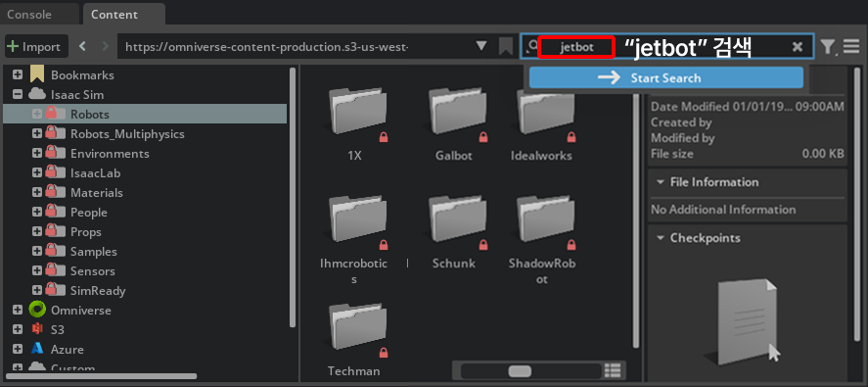Image resolution: width=868 pixels, height=387 pixels.
Task: Select Robots_Multiphysics in the tree
Action: pyautogui.click(x=127, y=133)
